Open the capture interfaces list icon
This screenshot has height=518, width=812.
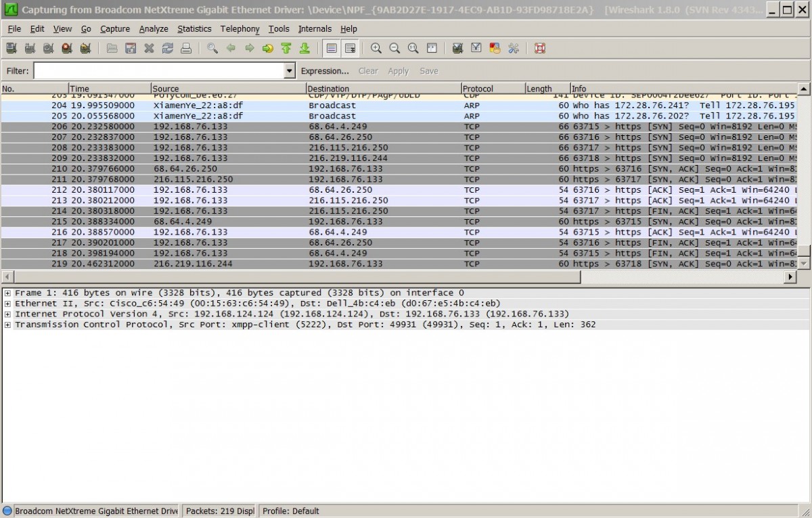[11, 49]
